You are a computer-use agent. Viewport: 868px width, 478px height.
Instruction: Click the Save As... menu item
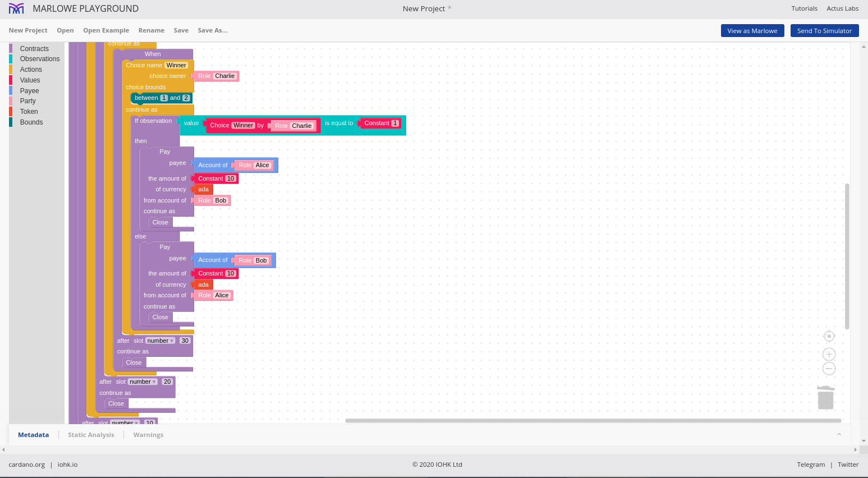point(212,30)
